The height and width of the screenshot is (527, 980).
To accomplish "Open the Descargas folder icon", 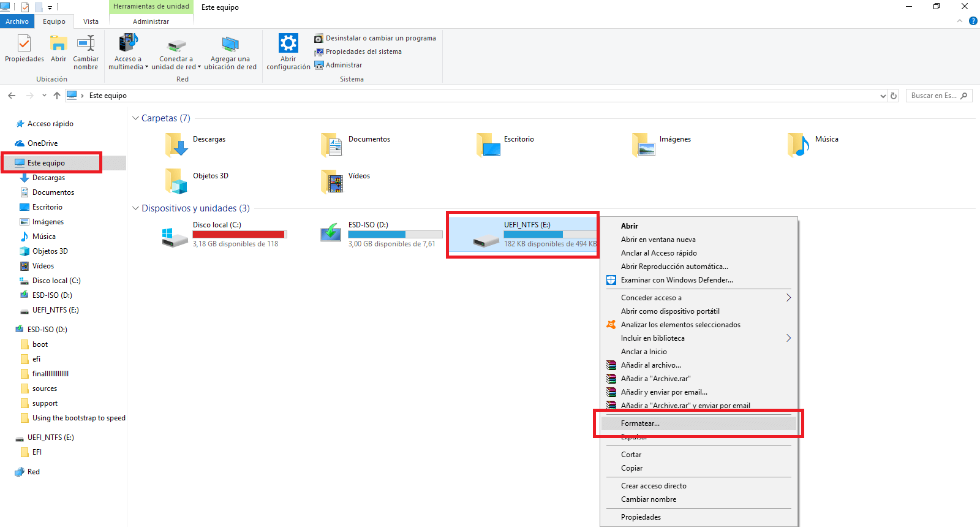I will pos(176,145).
